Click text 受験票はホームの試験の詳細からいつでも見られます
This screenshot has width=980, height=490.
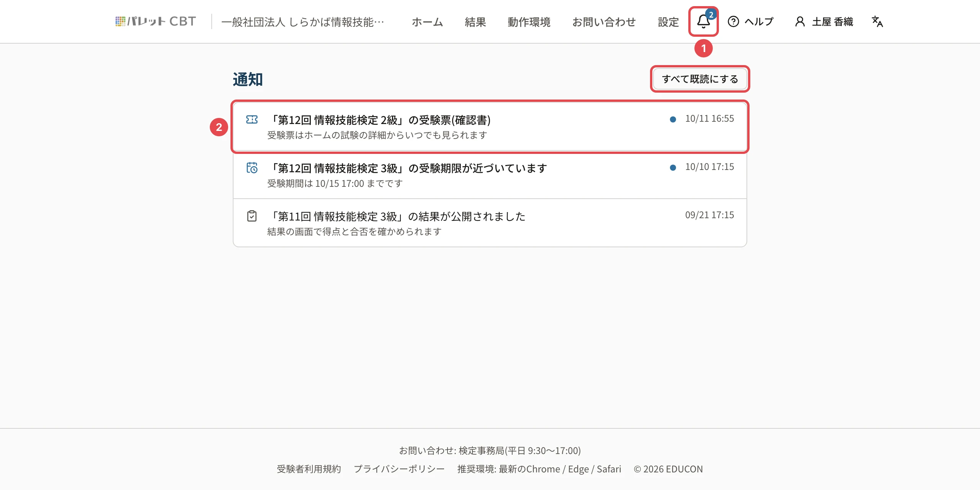pyautogui.click(x=377, y=135)
